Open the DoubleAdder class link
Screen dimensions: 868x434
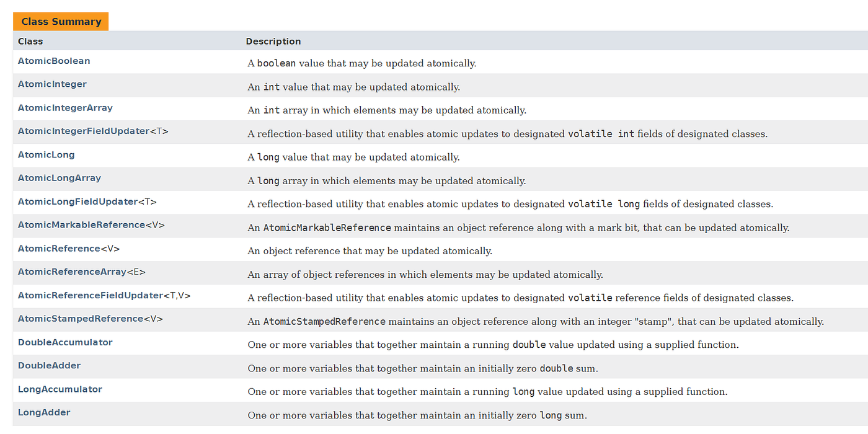[50, 366]
